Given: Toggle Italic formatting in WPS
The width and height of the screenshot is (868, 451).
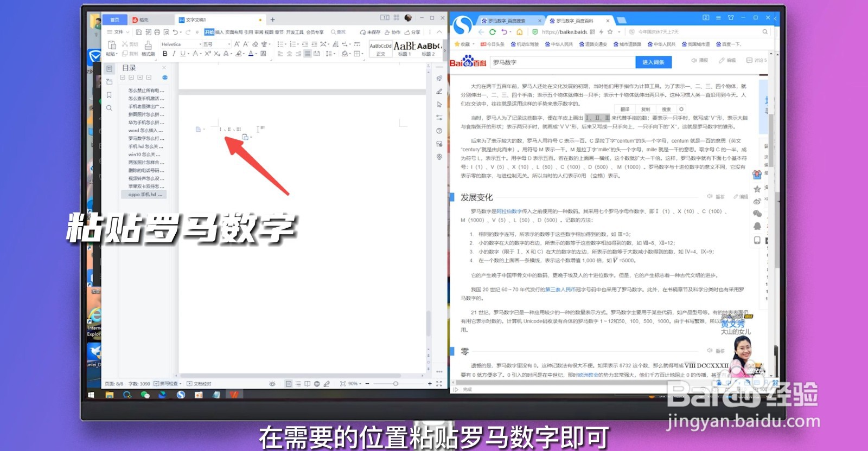Looking at the screenshot, I should (174, 54).
